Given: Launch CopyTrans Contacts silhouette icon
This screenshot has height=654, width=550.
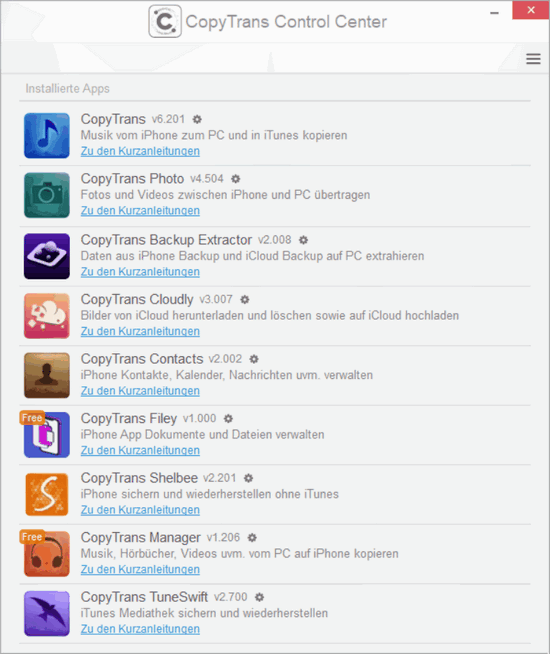Looking at the screenshot, I should point(47,375).
